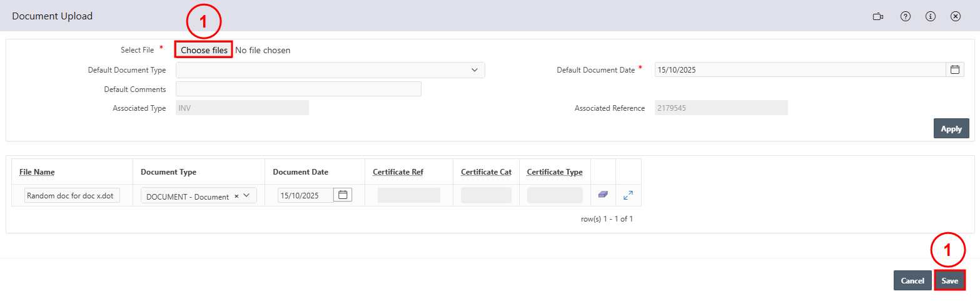Click the eraser icon in the file row
Viewport: 980px width, 301px height.
[603, 195]
